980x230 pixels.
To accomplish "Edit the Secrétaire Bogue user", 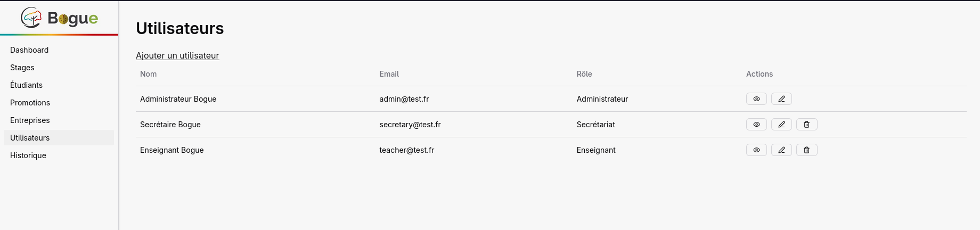I will [x=781, y=125].
